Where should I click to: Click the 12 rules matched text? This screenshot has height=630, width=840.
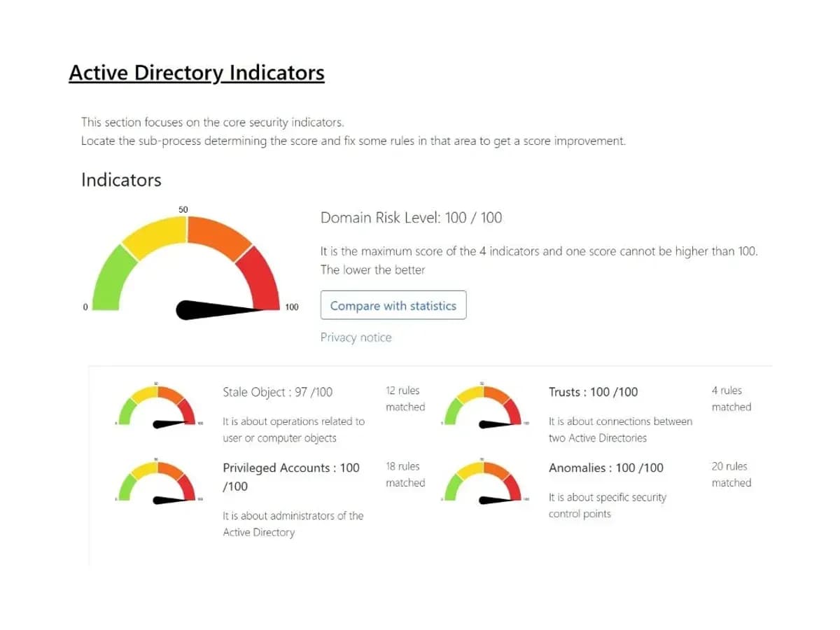[x=405, y=398]
